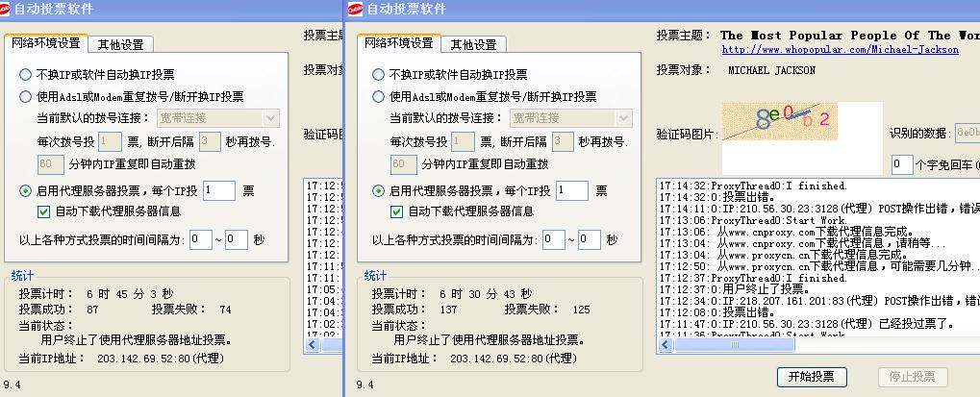
Task: Select the Adsl/Modem redial option in right window
Action: pos(378,96)
